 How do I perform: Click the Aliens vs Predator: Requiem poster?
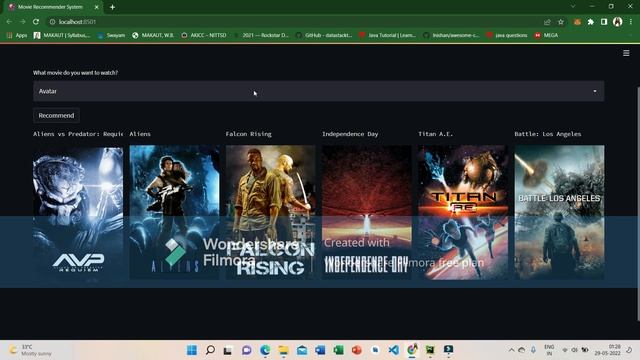78,213
